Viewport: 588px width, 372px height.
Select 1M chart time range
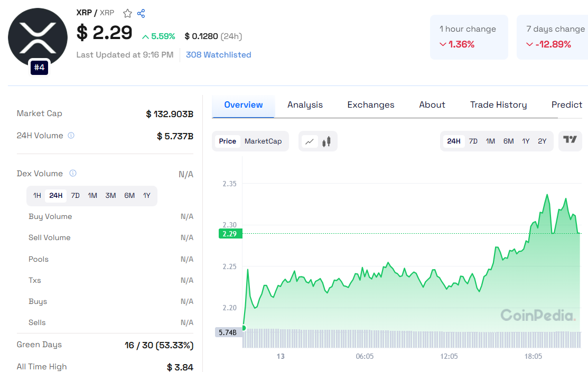click(490, 141)
